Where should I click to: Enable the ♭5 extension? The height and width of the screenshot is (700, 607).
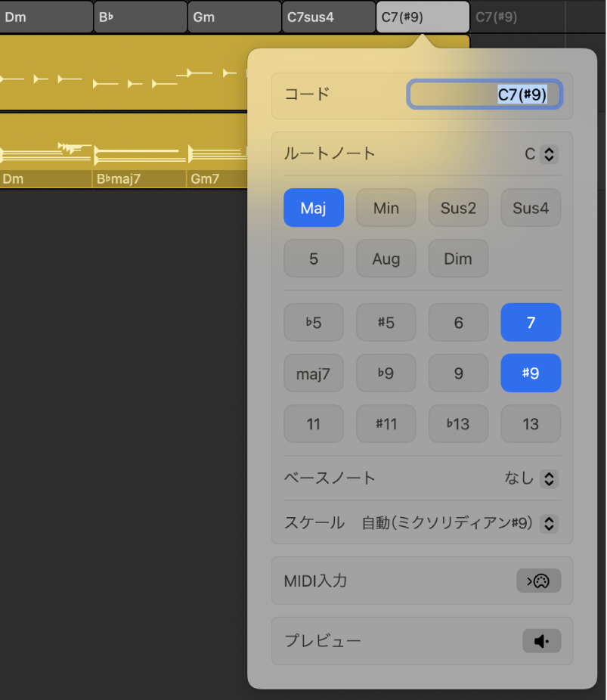[x=313, y=322]
